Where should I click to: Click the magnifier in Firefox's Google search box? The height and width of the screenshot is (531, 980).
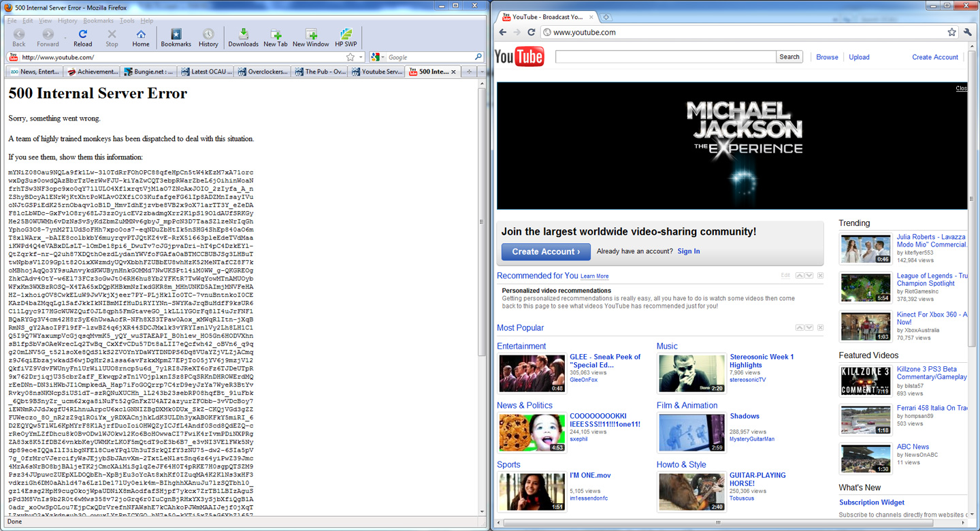click(x=478, y=57)
